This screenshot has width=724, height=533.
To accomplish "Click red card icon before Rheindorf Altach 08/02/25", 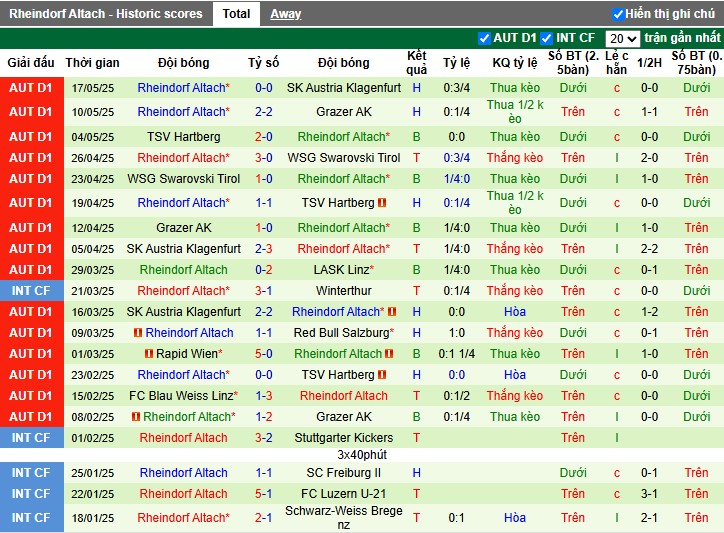I will coord(136,417).
